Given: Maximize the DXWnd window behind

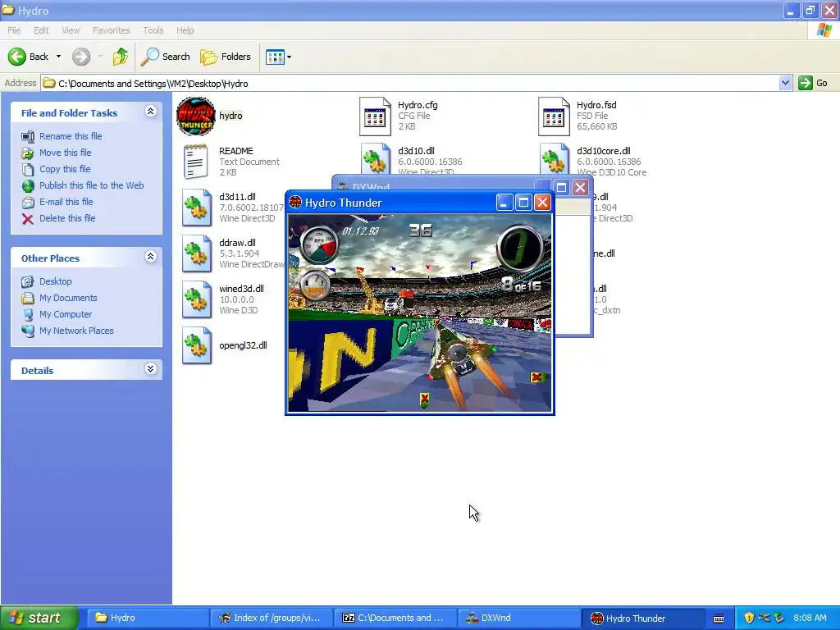Looking at the screenshot, I should [561, 187].
